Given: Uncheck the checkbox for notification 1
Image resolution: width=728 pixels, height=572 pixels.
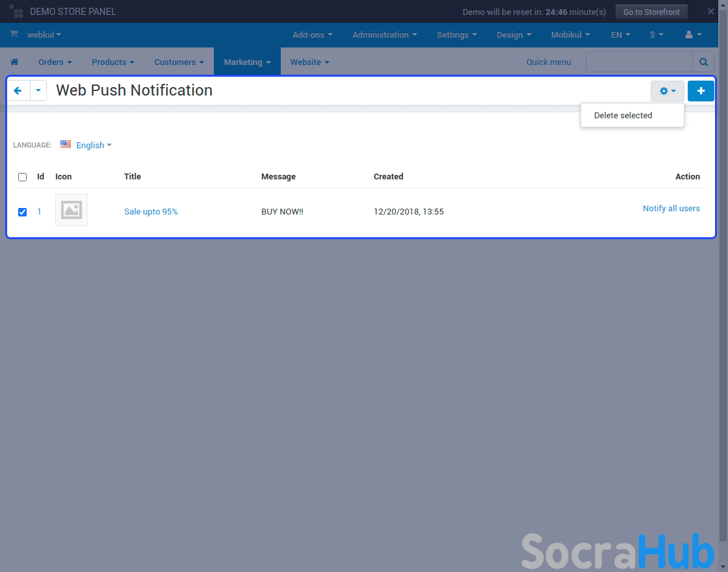Looking at the screenshot, I should (23, 212).
